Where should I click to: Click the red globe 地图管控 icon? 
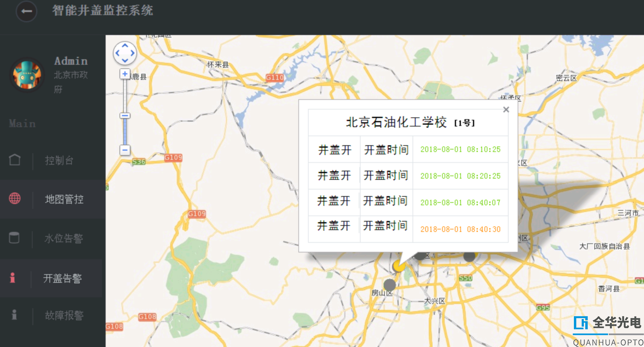pos(15,199)
